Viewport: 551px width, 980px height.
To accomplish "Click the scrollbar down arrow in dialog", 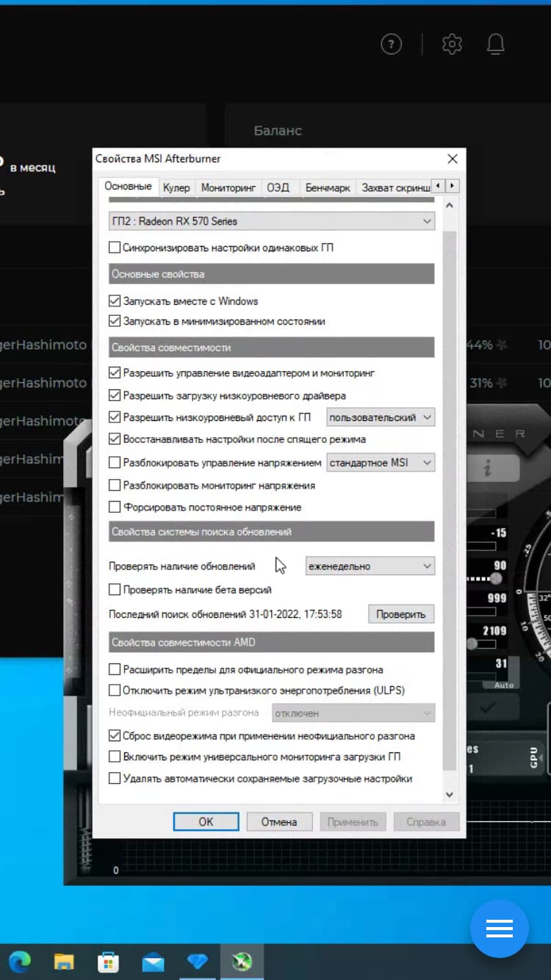I will (450, 794).
